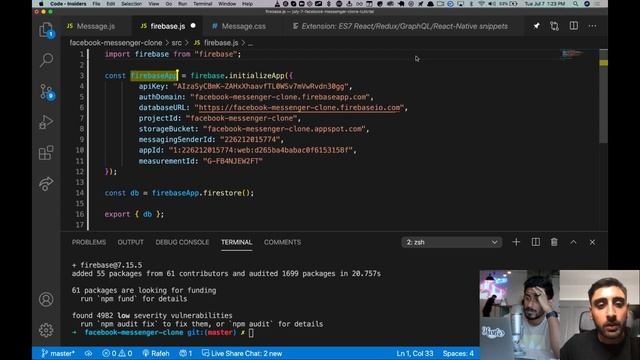Screen dimensions: 640x360
Task: Open the Live Share view in the activity bar
Action: [x=46, y=184]
